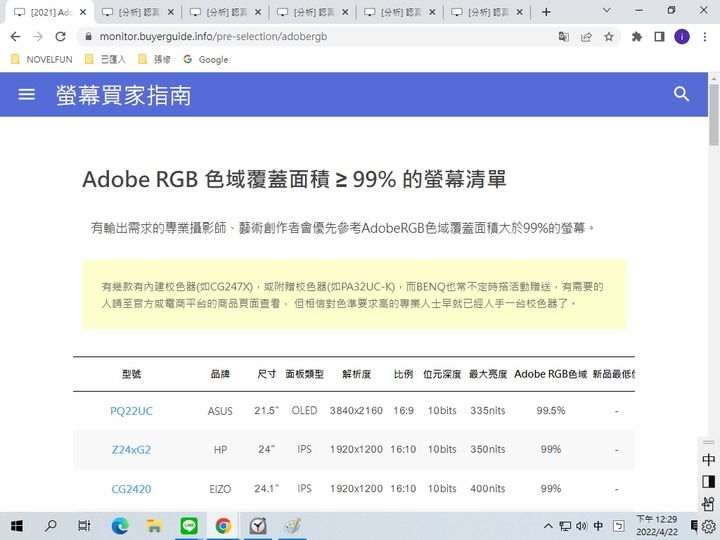720x540 pixels.
Task: Click the Chrome taskbar icon
Action: tap(223, 526)
